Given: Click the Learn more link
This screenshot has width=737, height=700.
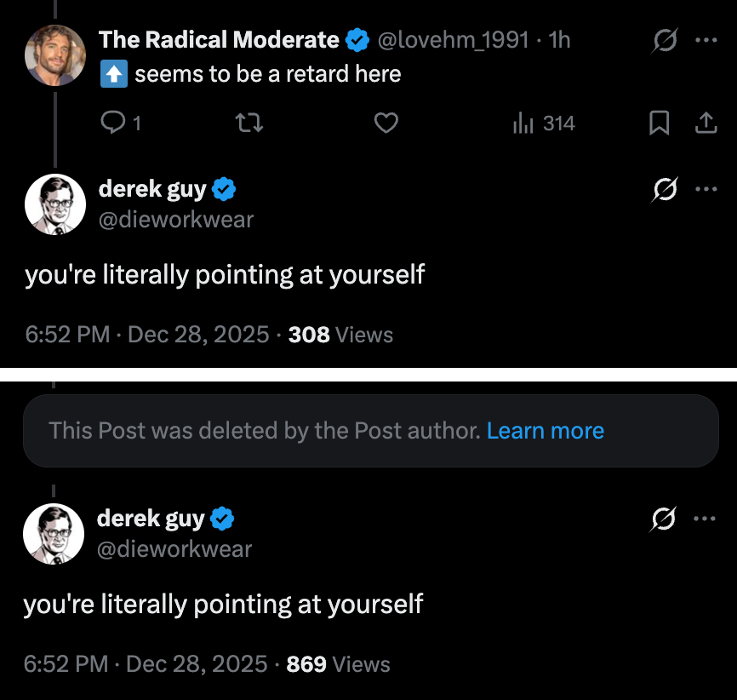Looking at the screenshot, I should point(545,431).
